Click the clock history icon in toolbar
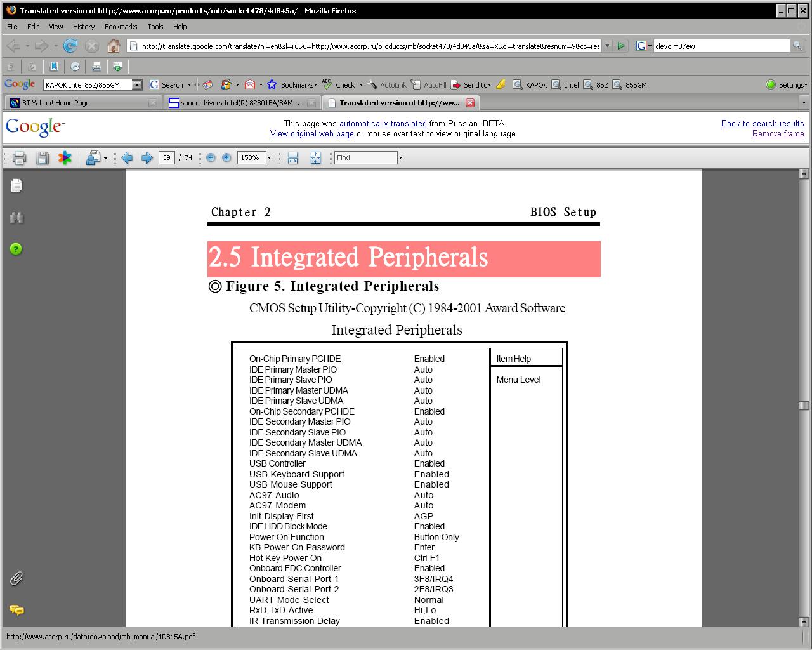 [75, 66]
